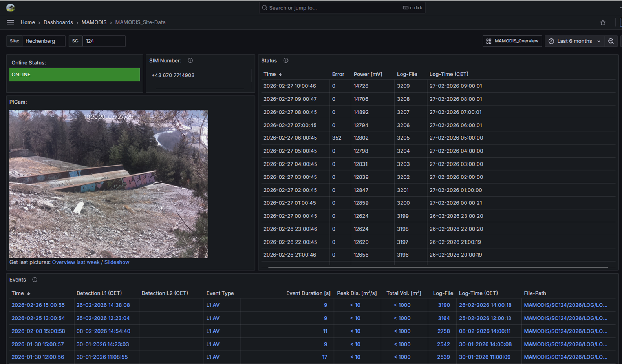Open the Site dropdown showing Hechenberg
622x364 pixels.
coord(43,41)
